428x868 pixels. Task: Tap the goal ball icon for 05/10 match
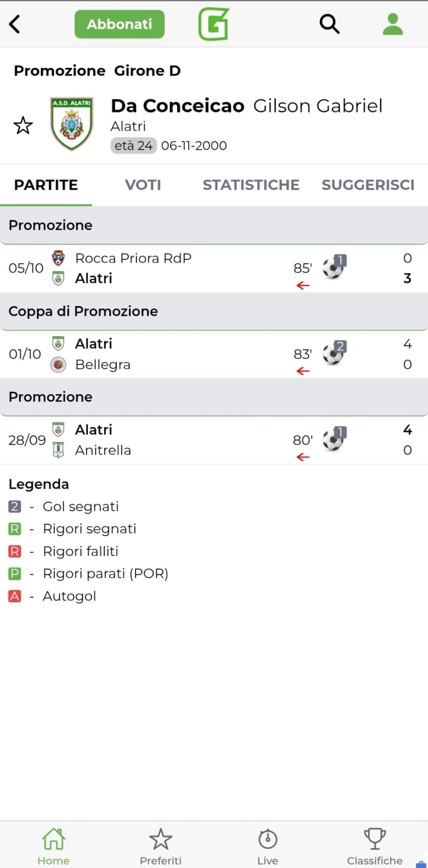tap(333, 268)
